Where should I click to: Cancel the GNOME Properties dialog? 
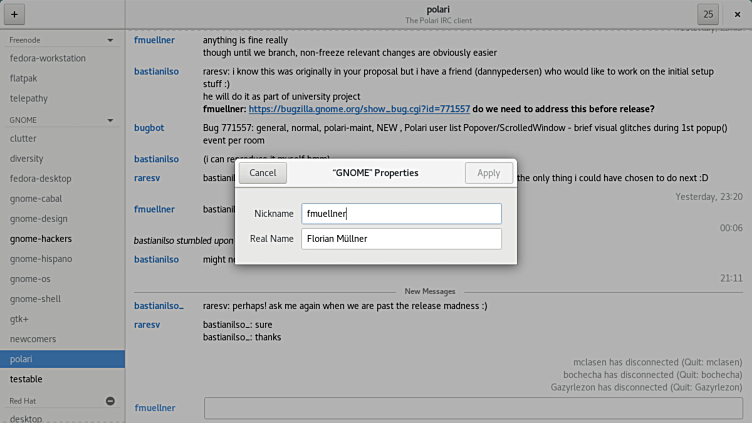(x=263, y=173)
